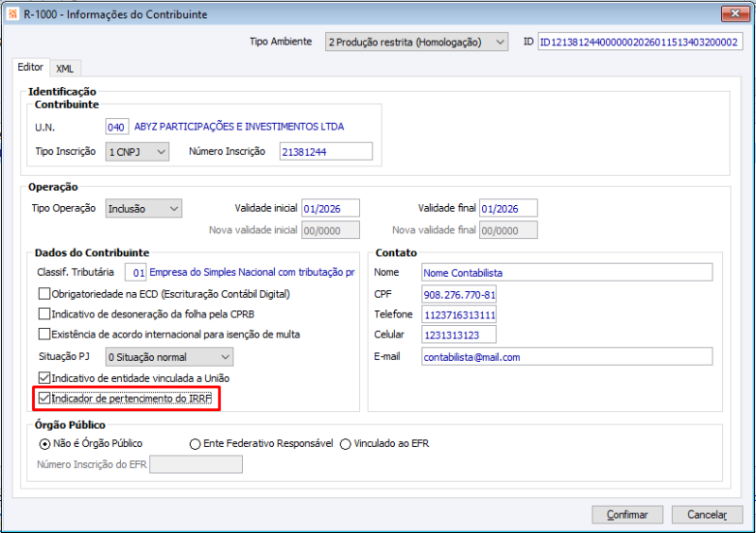Click the U.N. code field 040
Image resolution: width=756 pixels, height=533 pixels.
point(116,128)
